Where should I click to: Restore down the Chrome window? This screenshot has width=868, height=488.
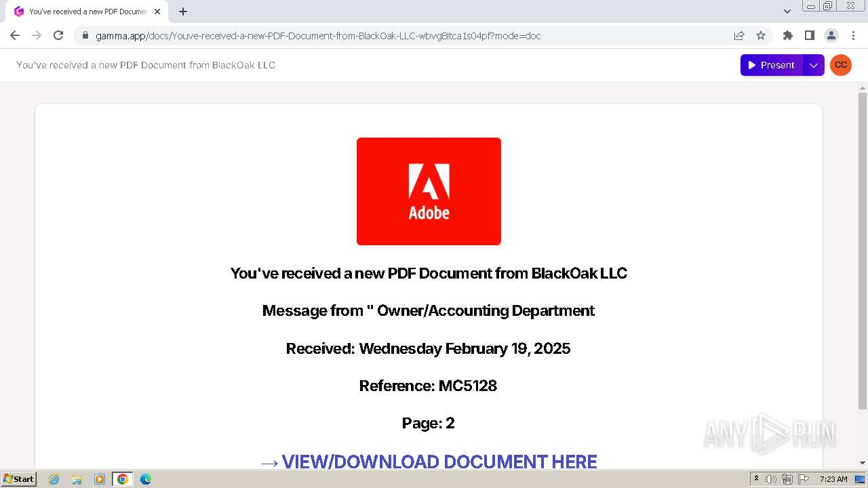point(828,6)
